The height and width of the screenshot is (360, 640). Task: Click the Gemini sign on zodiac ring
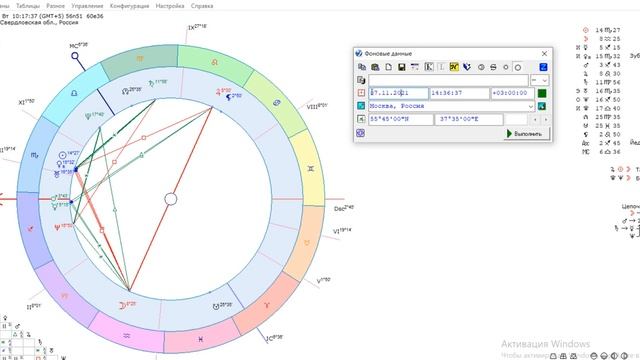[311, 169]
